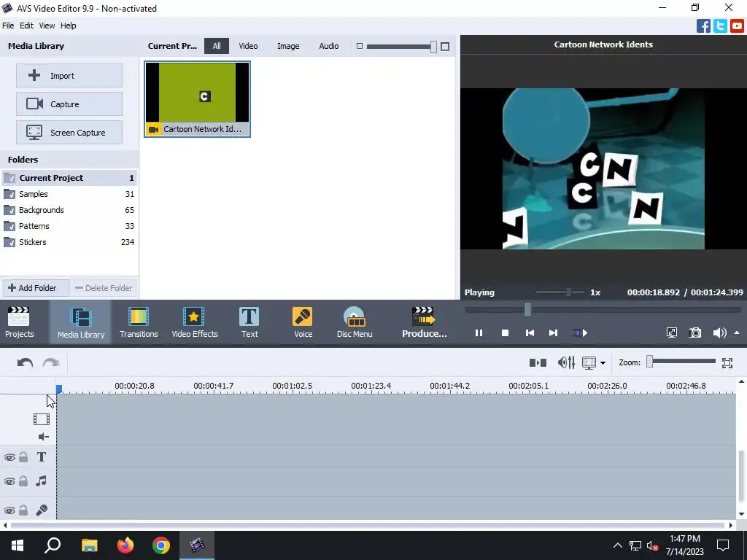
Task: Toggle visibility of the text track
Action: pyautogui.click(x=9, y=458)
